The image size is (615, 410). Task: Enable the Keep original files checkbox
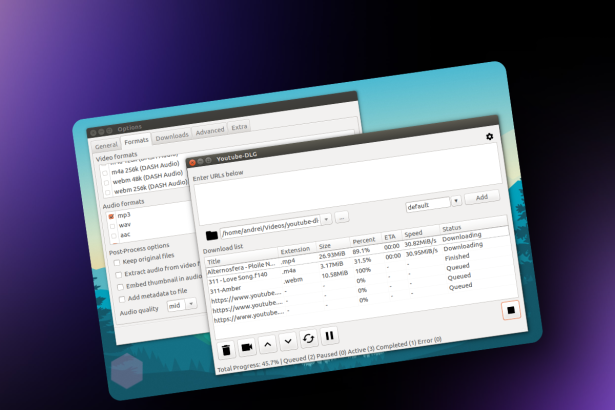click(117, 262)
